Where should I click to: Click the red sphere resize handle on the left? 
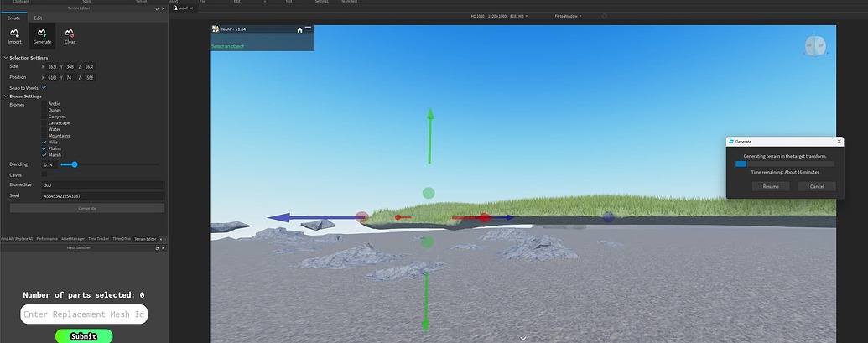click(x=362, y=217)
